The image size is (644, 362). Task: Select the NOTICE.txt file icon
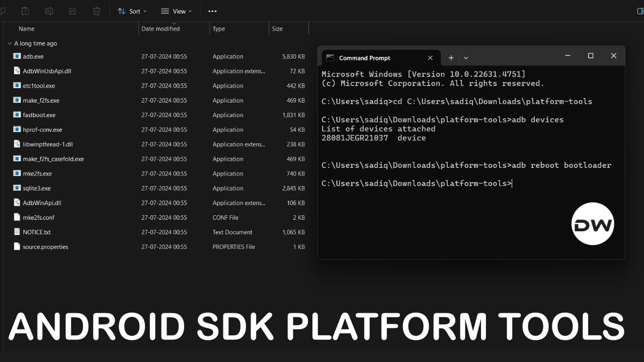18,232
